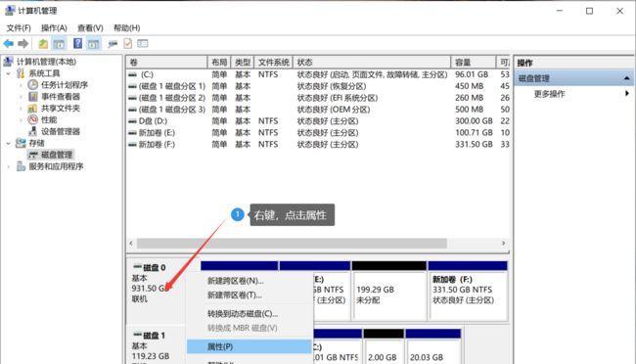The width and height of the screenshot is (636, 364).
Task: Click the 类型 column header
Action: tap(243, 62)
